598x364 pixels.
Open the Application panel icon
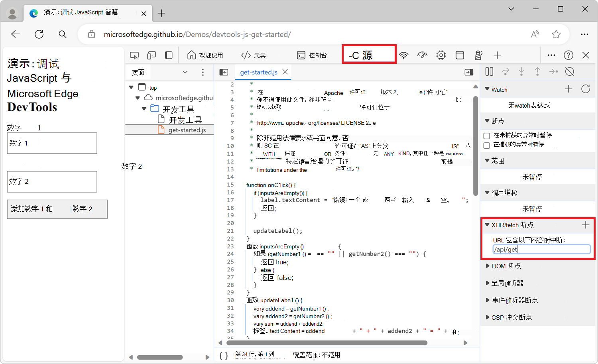(460, 55)
